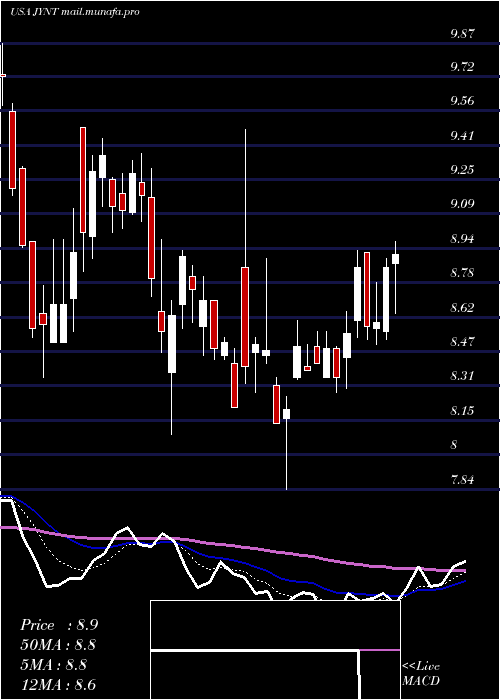Click the 9.87 price axis label

462,33
